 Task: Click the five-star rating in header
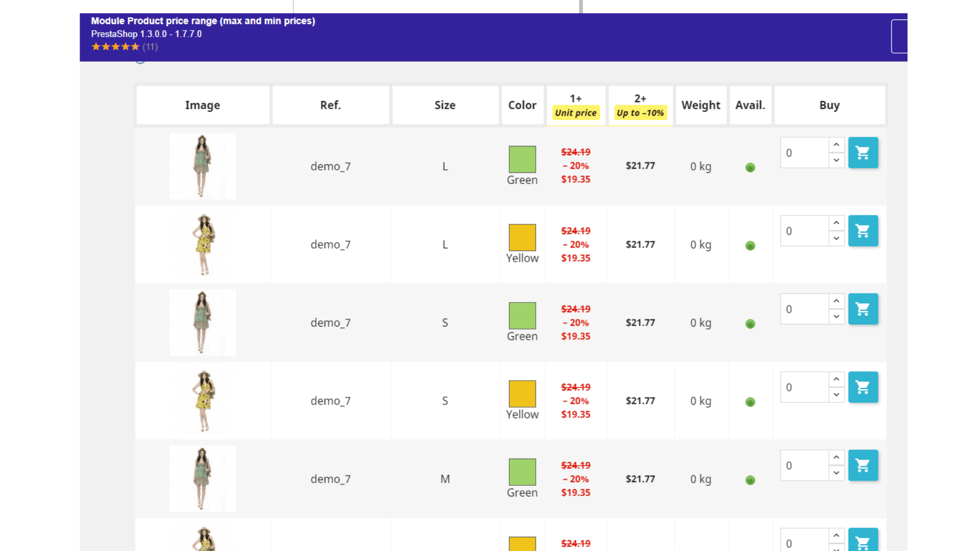[115, 47]
